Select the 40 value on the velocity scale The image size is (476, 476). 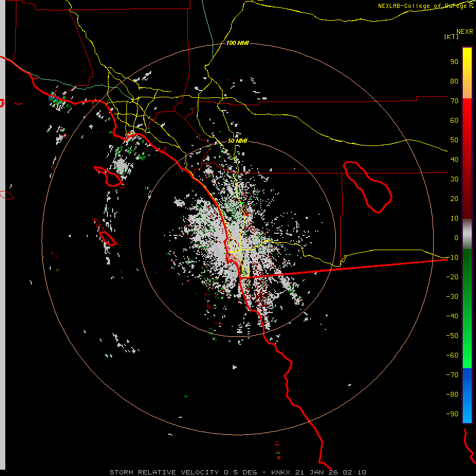[454, 160]
